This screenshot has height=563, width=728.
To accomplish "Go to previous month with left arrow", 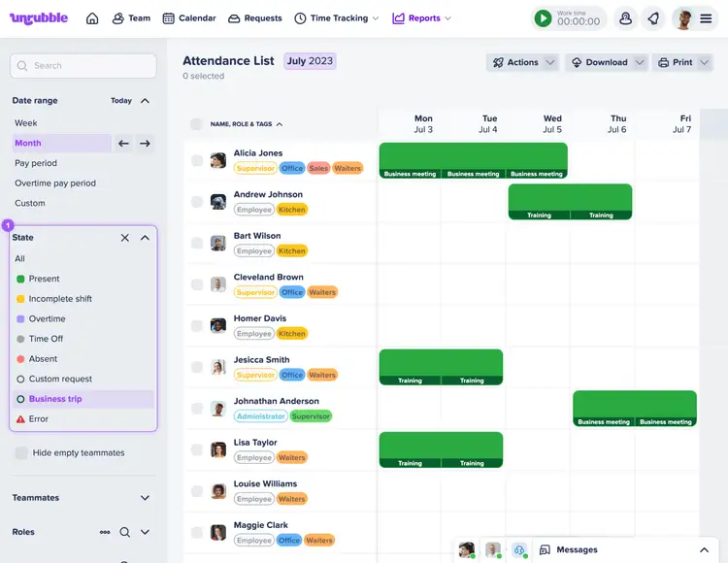I will click(x=123, y=144).
